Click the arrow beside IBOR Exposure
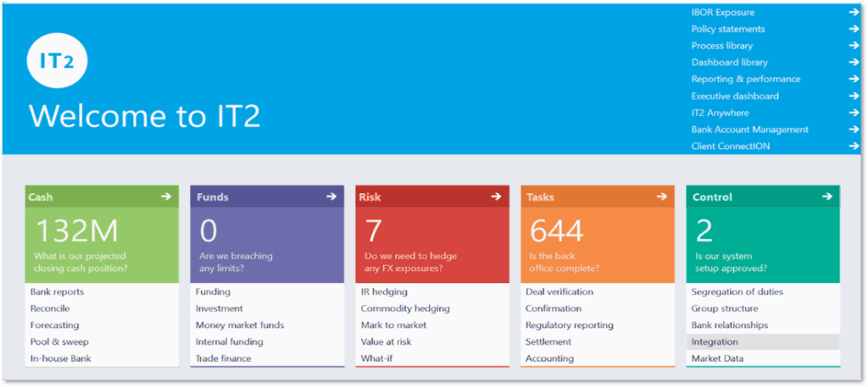The width and height of the screenshot is (868, 387). 853,12
